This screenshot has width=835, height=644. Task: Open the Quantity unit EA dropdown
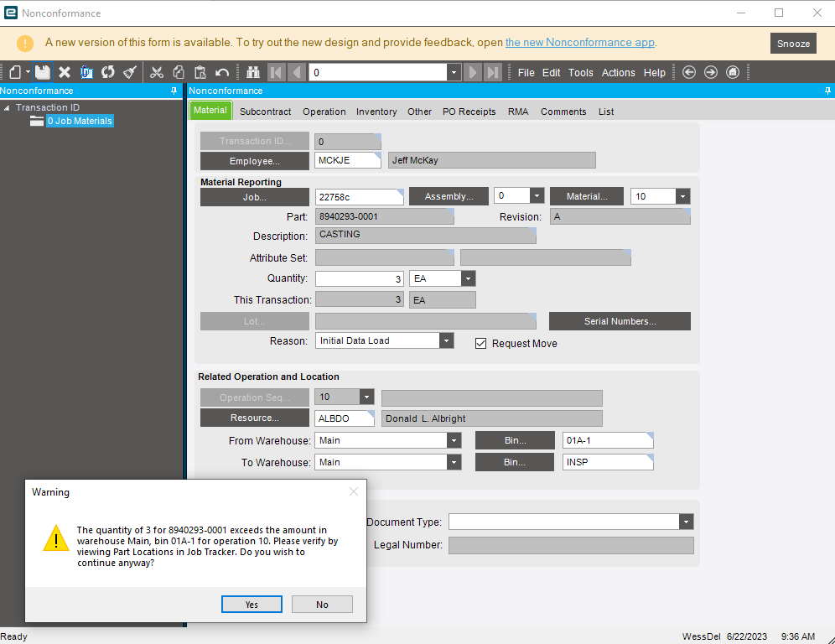point(468,278)
